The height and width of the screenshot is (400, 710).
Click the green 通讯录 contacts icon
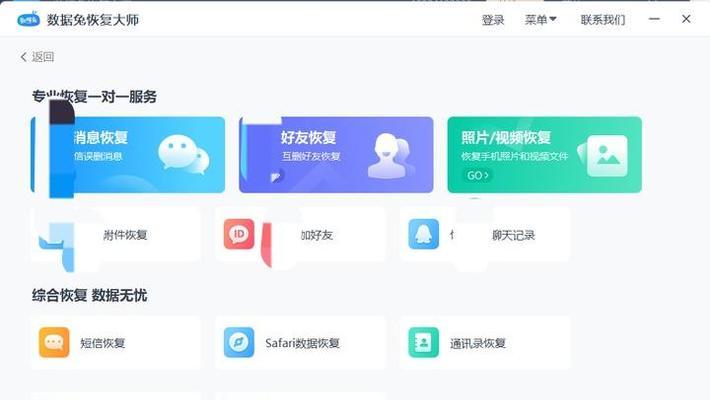point(423,342)
